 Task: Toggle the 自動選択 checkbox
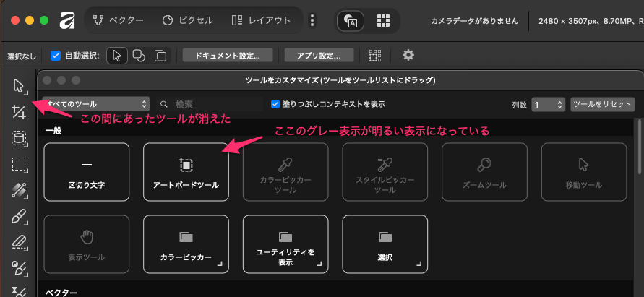[x=56, y=55]
